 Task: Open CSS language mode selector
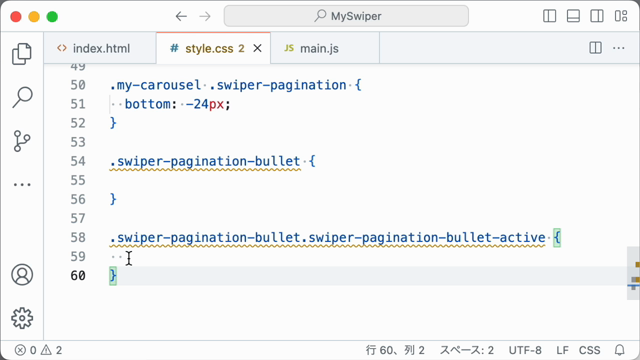[x=589, y=350]
